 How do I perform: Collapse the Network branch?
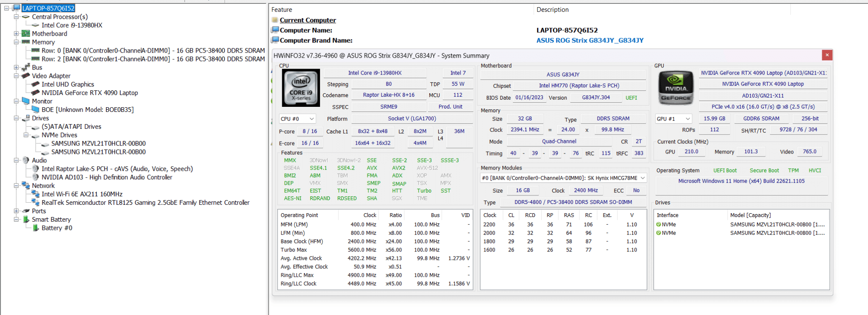click(x=16, y=186)
